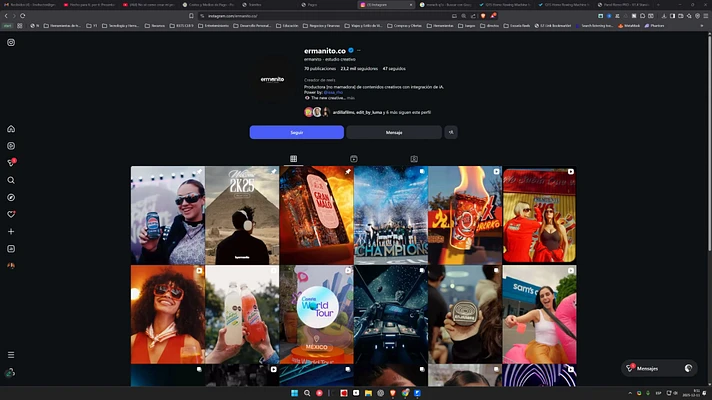Image resolution: width=712 pixels, height=400 pixels.
Task: Open the Juegos bookmarks folder
Action: [x=467, y=26]
